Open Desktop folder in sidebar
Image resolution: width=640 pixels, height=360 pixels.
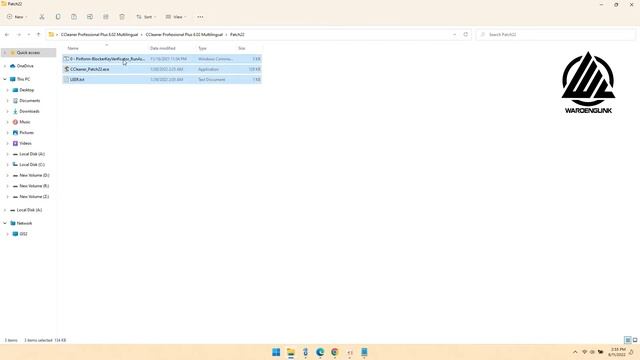pos(27,90)
